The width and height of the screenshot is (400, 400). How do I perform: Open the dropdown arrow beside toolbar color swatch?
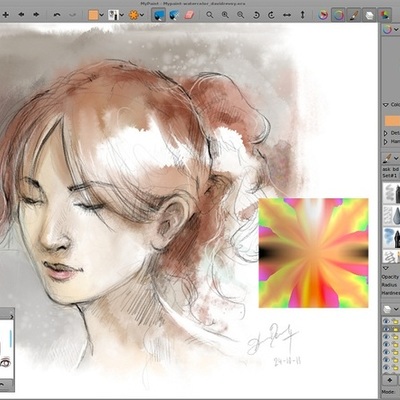click(102, 15)
